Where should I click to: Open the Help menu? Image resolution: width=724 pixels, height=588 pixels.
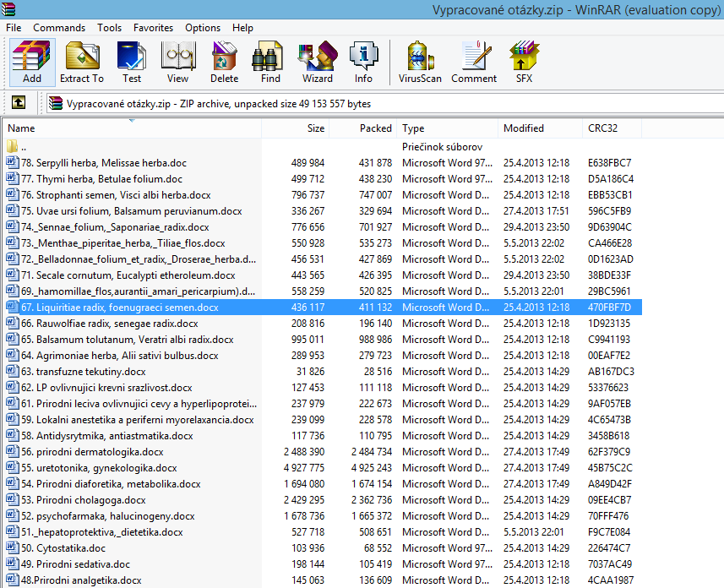pos(242,28)
